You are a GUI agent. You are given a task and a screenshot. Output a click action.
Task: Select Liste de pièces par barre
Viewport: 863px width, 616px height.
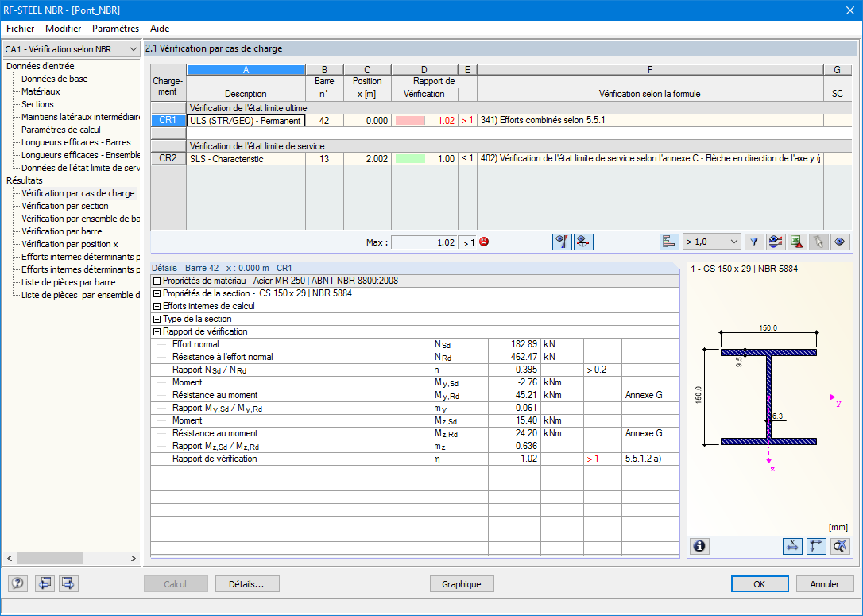pos(68,282)
